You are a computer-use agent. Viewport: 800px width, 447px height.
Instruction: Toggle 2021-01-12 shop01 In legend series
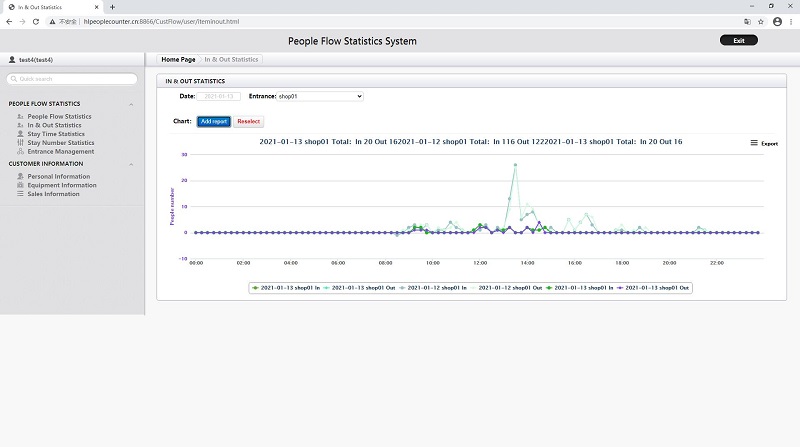pos(433,288)
